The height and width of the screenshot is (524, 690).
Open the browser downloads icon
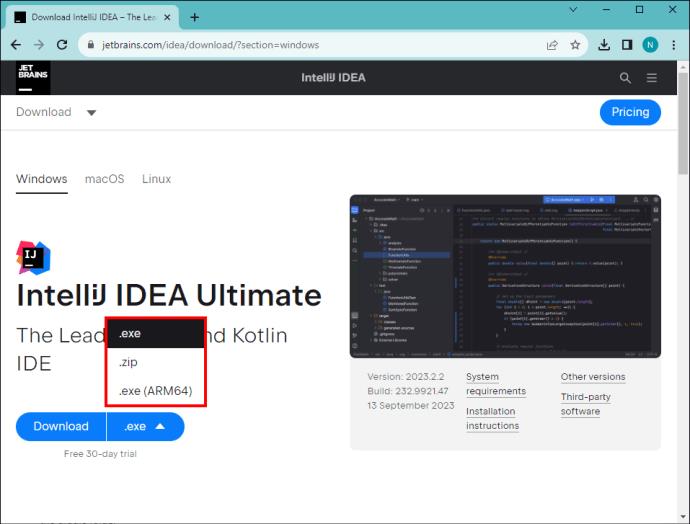[x=604, y=45]
